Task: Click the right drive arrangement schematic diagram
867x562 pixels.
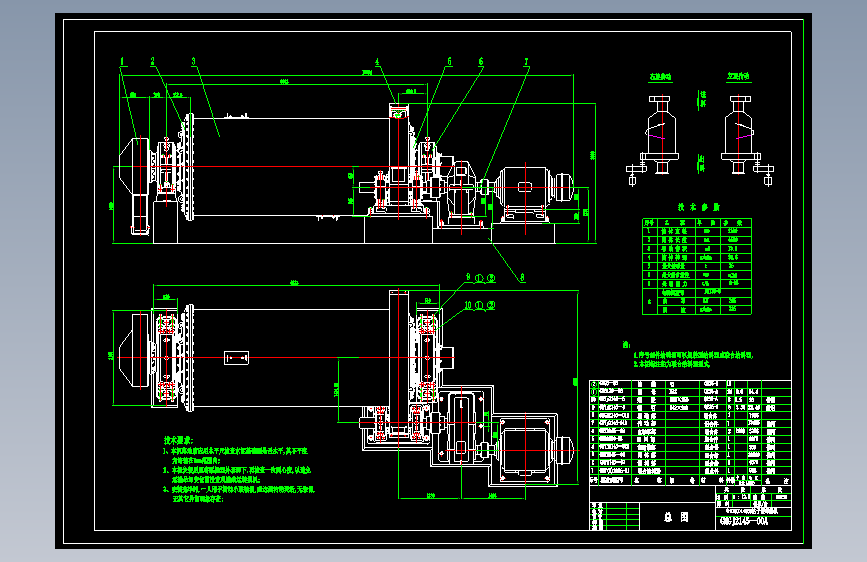Action: 746,140
